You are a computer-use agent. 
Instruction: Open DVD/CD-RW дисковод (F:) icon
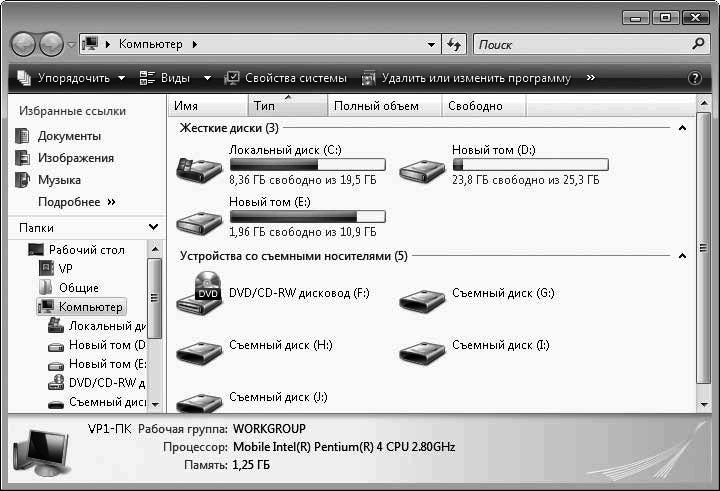coord(200,293)
